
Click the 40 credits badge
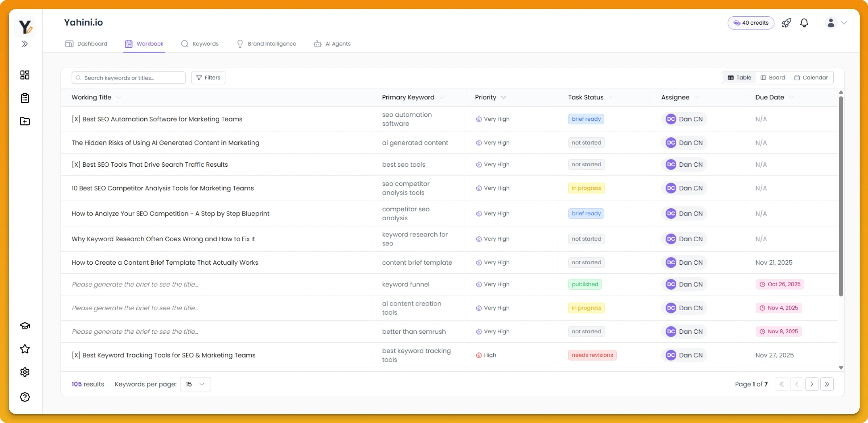[750, 23]
